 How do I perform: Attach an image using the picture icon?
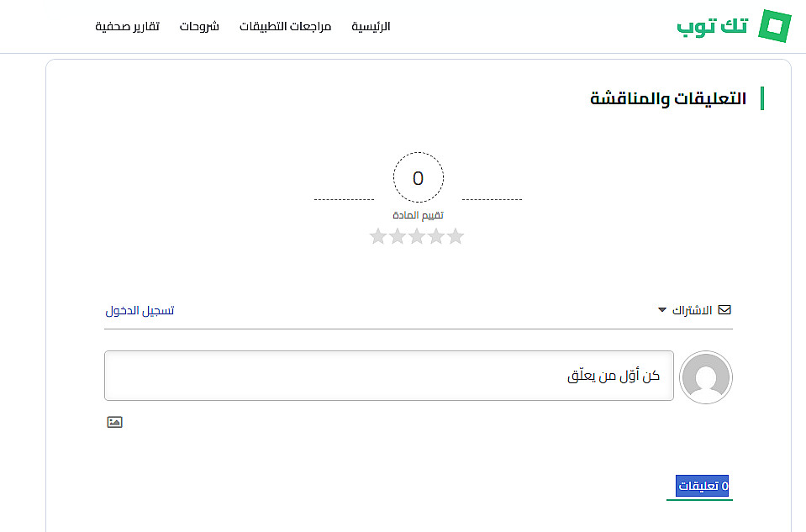point(114,422)
